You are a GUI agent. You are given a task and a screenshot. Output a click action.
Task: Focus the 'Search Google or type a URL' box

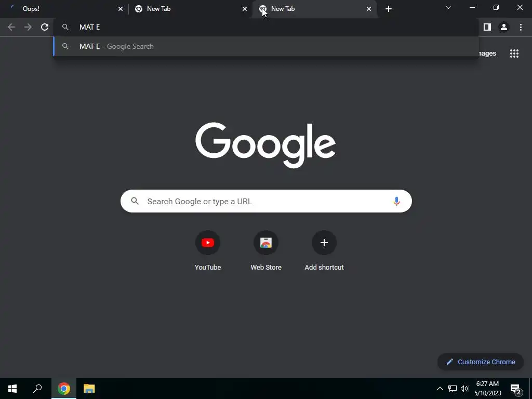tap(266, 201)
